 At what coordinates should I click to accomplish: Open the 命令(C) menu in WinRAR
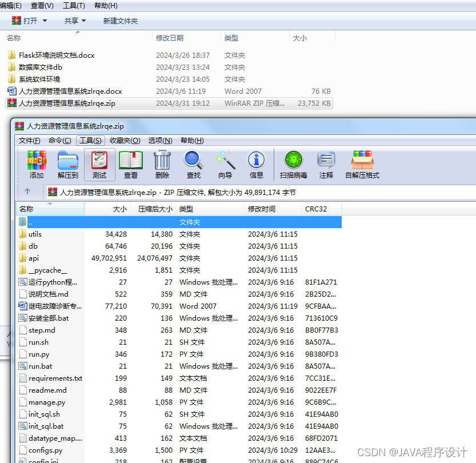click(x=60, y=141)
